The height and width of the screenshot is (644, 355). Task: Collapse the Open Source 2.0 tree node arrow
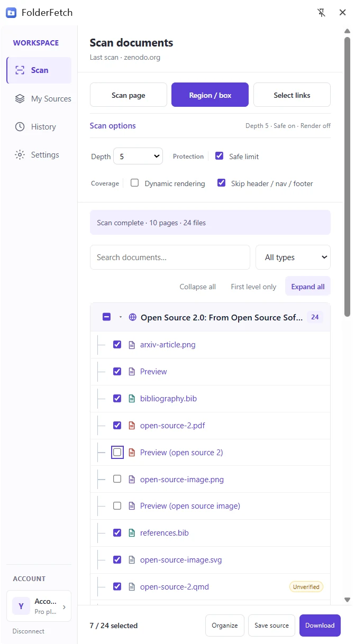coord(120,317)
